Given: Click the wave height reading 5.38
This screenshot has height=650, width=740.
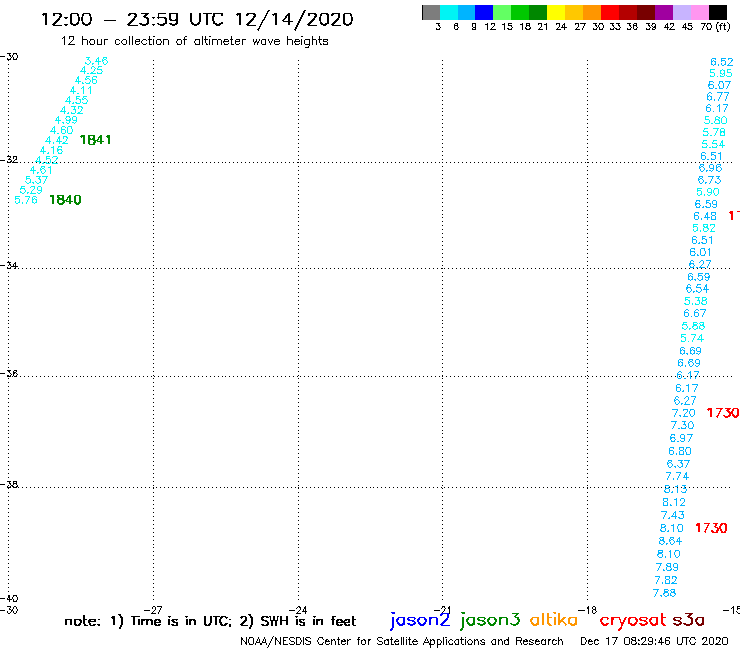Looking at the screenshot, I should click(696, 301).
